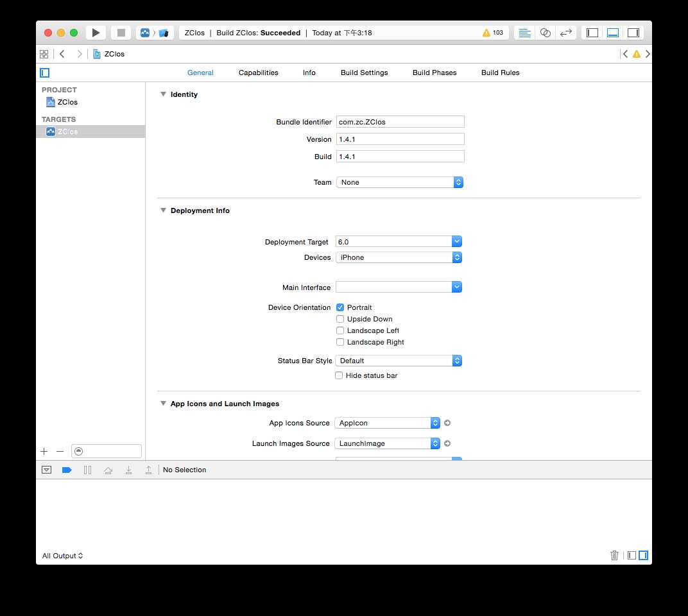Screen dimensions: 688x616
Task: Add a new target with plus button
Action: 44,451
